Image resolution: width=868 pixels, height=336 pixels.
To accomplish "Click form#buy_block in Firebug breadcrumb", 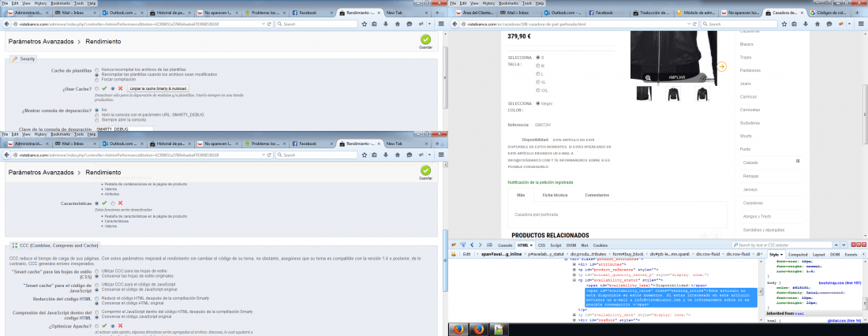I will [x=630, y=255].
